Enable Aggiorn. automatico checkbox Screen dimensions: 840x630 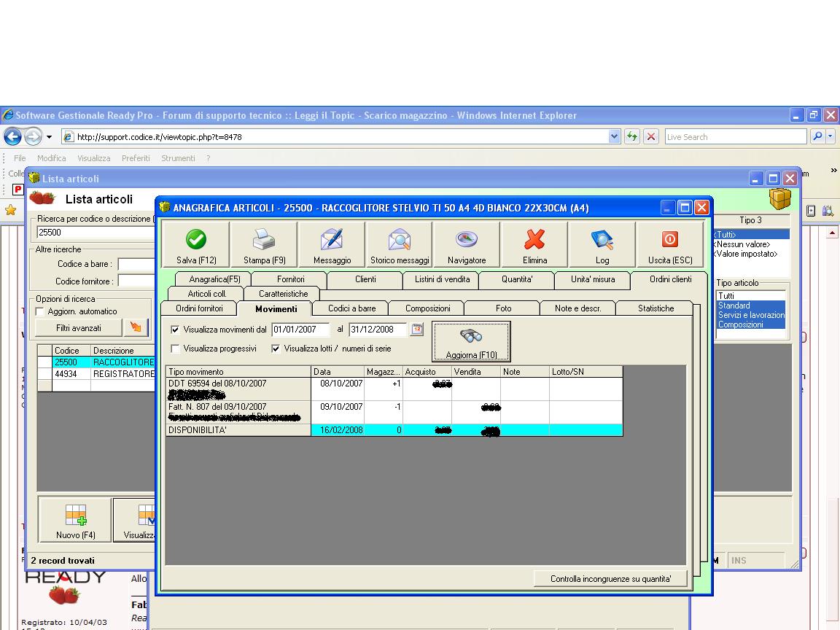[x=39, y=311]
